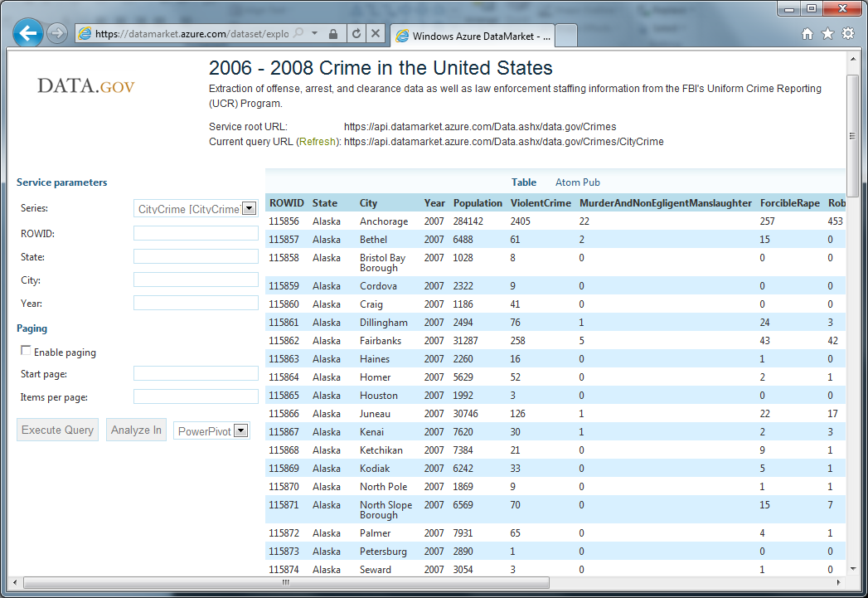Screen dimensions: 868x598
Task: Open the Series CityCrime dropdown
Action: (x=196, y=209)
